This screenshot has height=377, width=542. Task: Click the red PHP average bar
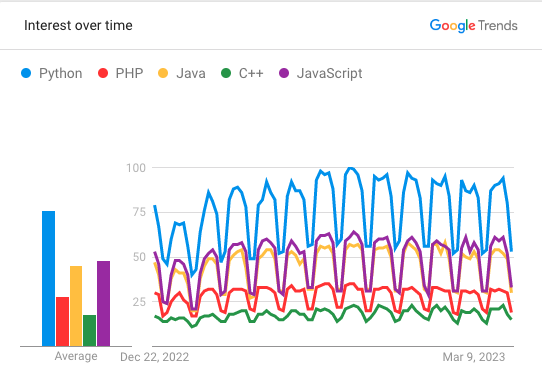point(63,321)
